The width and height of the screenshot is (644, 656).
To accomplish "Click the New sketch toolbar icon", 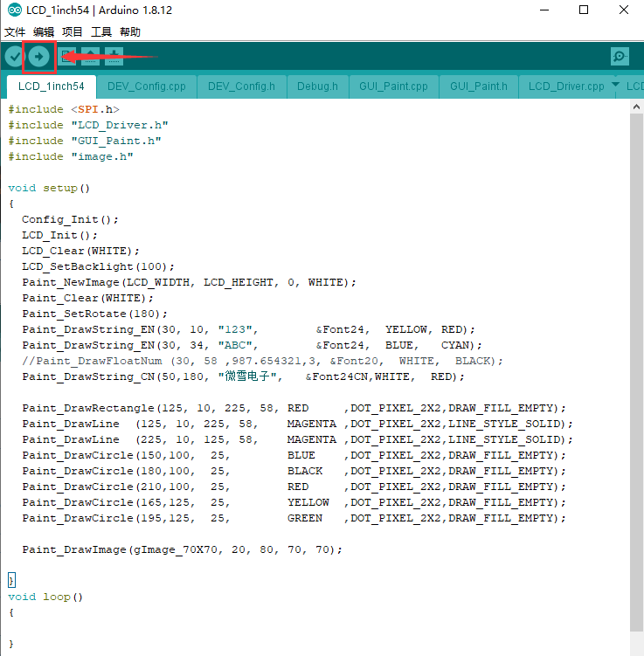I will [x=67, y=57].
